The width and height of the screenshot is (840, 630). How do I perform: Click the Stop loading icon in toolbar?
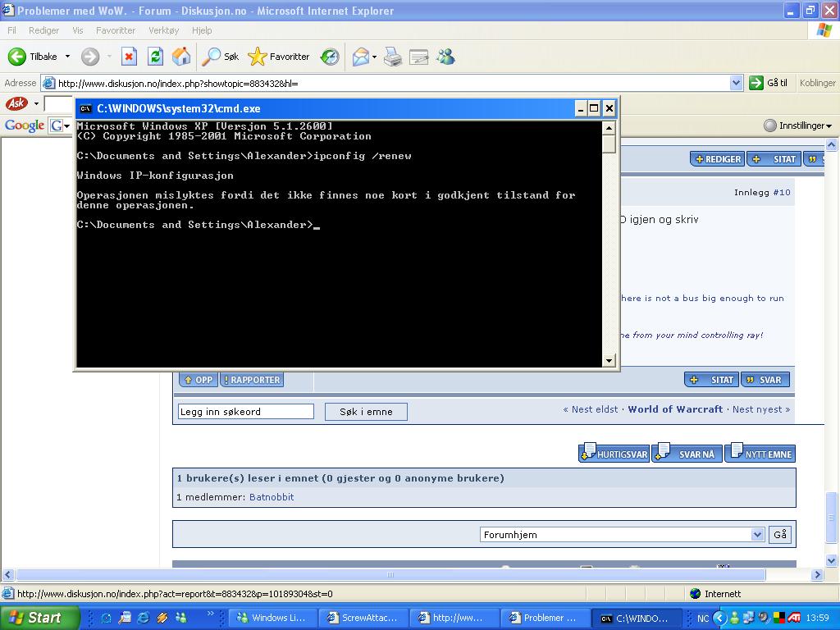pos(129,57)
